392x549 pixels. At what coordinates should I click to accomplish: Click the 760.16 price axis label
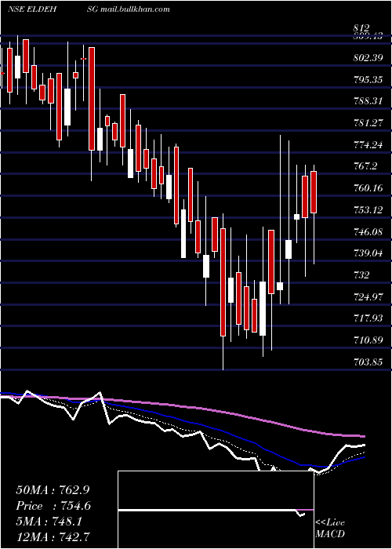[368, 188]
